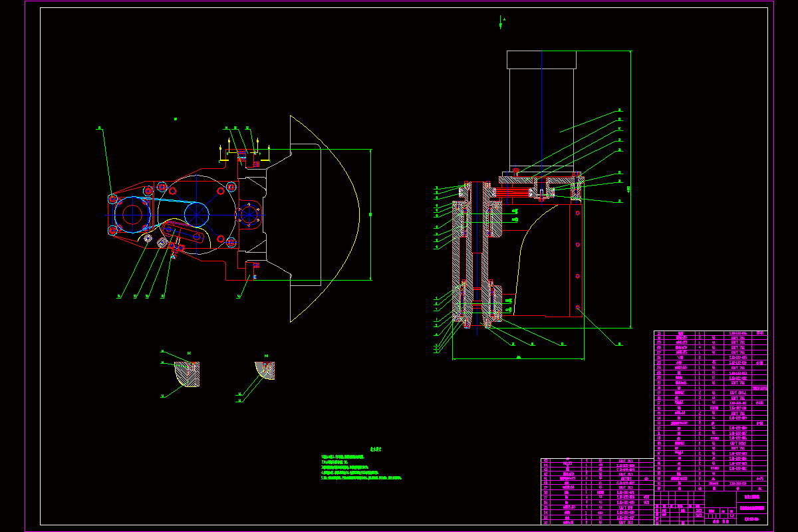Click the right hatched detail section view

point(265,370)
